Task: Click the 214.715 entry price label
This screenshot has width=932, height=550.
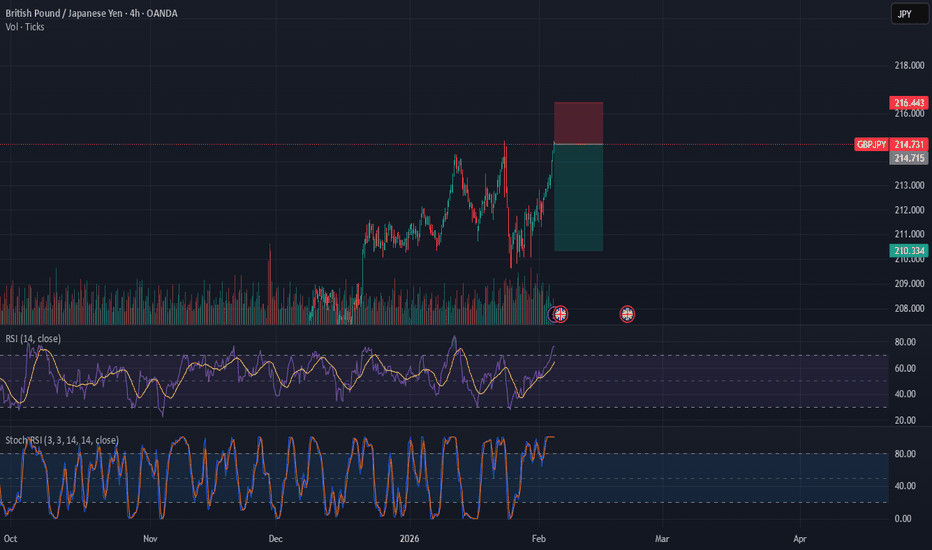Action: click(x=907, y=158)
